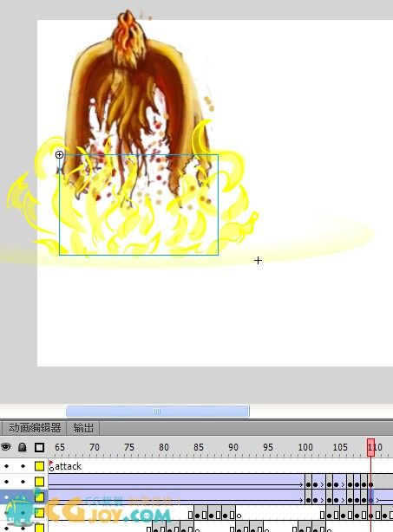This screenshot has width=393, height=532.
Task: Lock the attack label layer
Action: click(23, 466)
